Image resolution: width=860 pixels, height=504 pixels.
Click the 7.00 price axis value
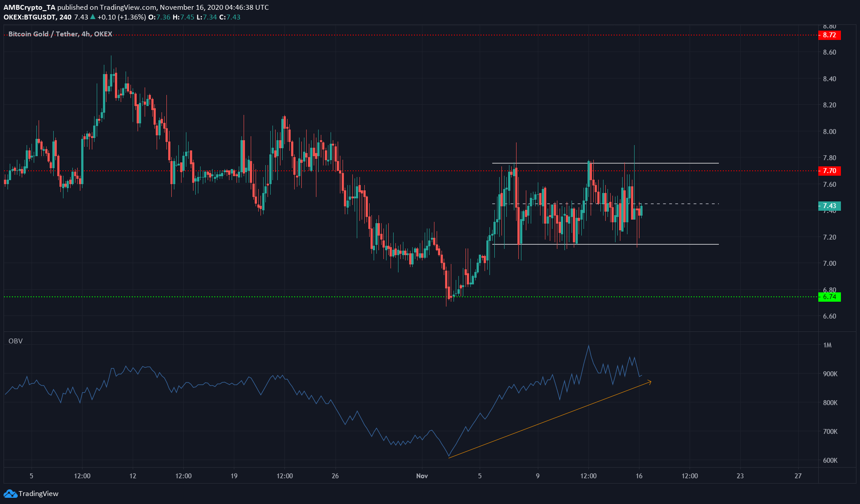pyautogui.click(x=829, y=264)
